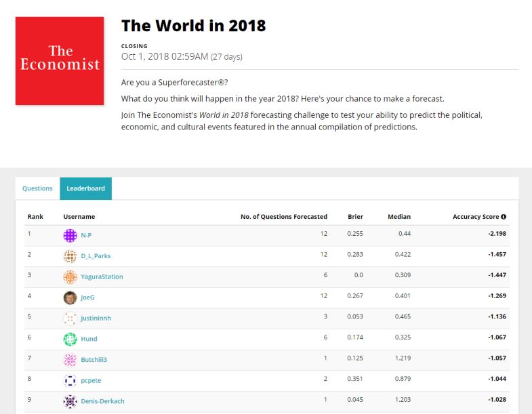Click JoeG's profile photo
The image size is (532, 414).
point(70,297)
